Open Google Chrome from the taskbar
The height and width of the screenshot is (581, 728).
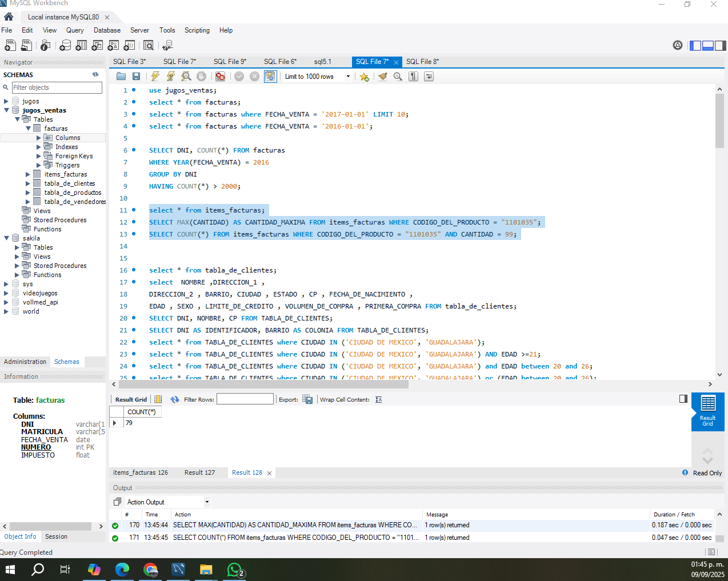(x=150, y=570)
